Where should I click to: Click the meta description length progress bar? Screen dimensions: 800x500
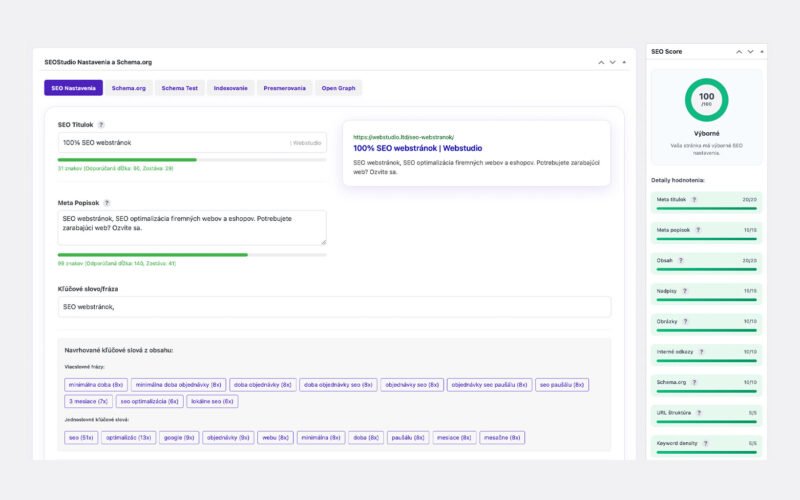coord(192,255)
